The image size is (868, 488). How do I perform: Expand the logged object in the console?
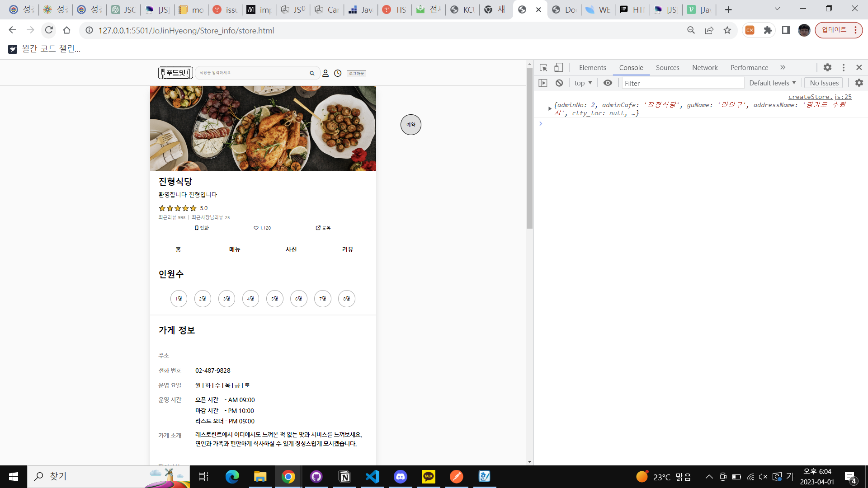[x=550, y=108]
